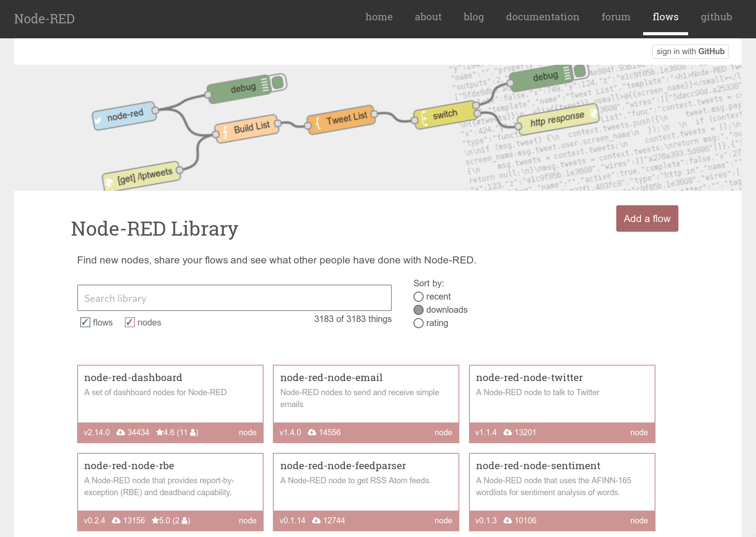Image resolution: width=756 pixels, height=537 pixels.
Task: Click description 'A Node-RED node to get RSS Atom feeds.'
Action: tap(356, 481)
